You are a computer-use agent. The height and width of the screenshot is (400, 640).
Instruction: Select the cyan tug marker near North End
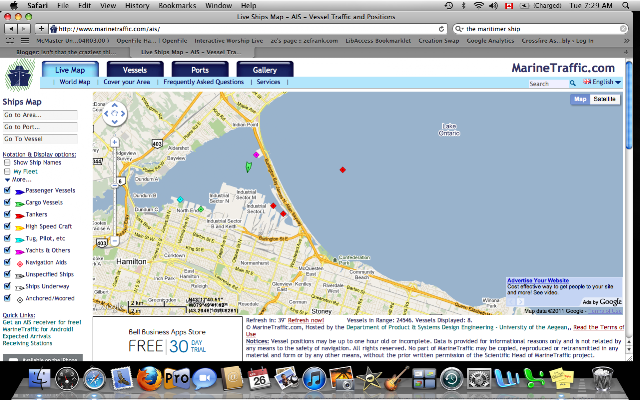(x=180, y=200)
